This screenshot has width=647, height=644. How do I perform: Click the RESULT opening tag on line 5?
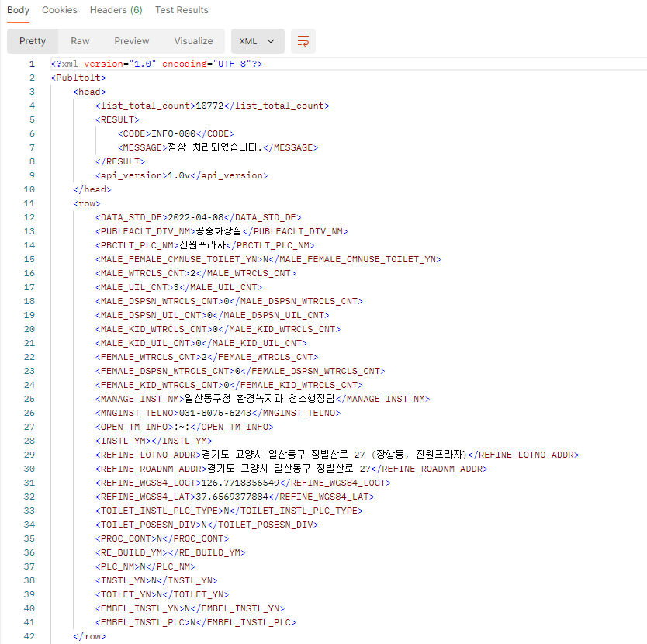[x=117, y=119]
